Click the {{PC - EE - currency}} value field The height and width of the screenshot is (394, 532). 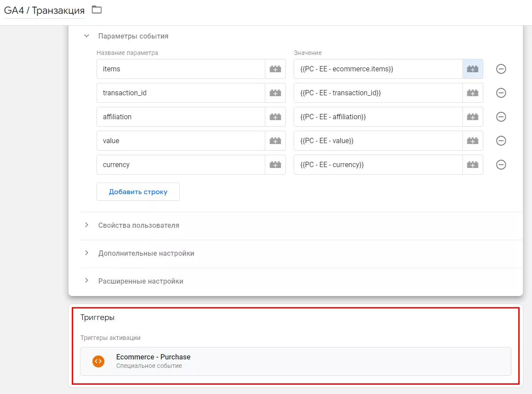click(x=378, y=165)
